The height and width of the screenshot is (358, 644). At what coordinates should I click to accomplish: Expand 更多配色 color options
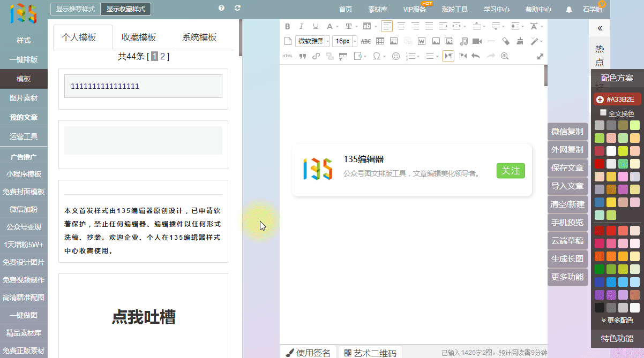coord(617,320)
